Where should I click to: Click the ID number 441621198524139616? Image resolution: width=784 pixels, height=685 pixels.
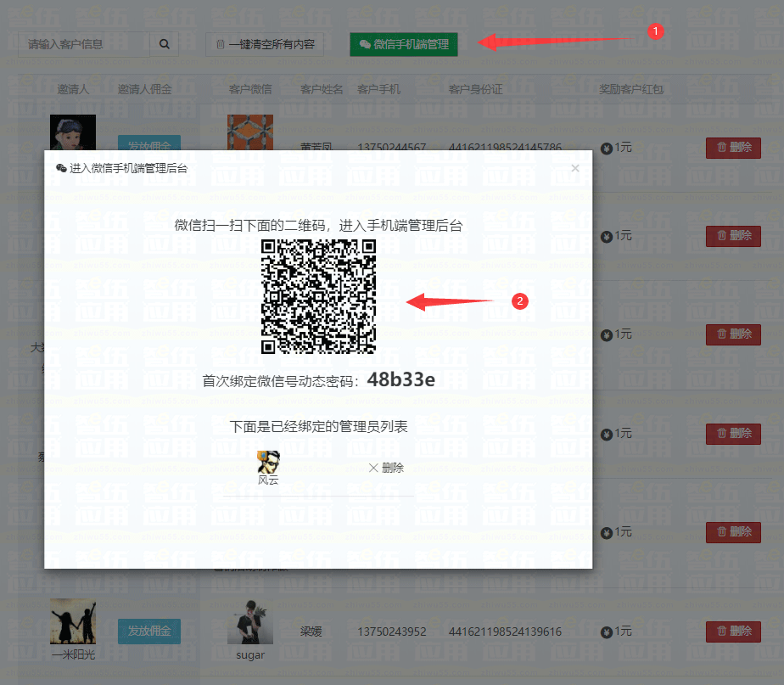click(x=505, y=632)
